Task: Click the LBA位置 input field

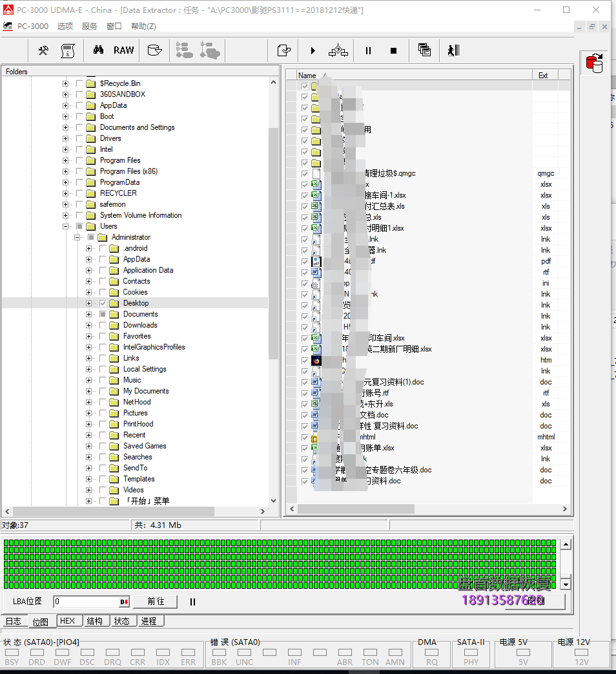Action: pyautogui.click(x=87, y=602)
